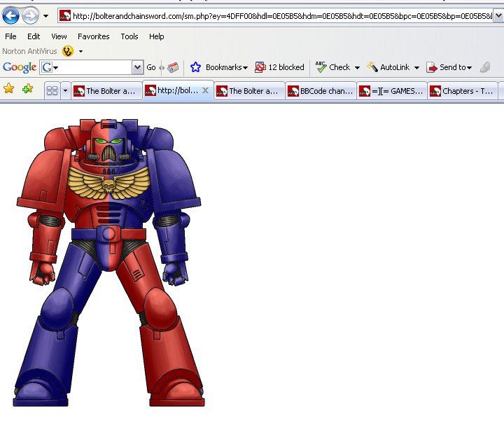
Task: Expand the Check dropdown arrow
Action: [x=357, y=67]
